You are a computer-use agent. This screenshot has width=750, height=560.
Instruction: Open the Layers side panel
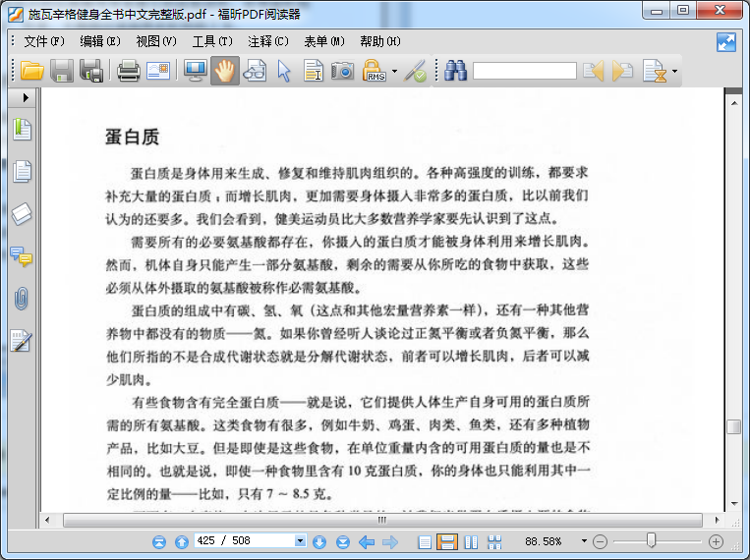pyautogui.click(x=22, y=214)
